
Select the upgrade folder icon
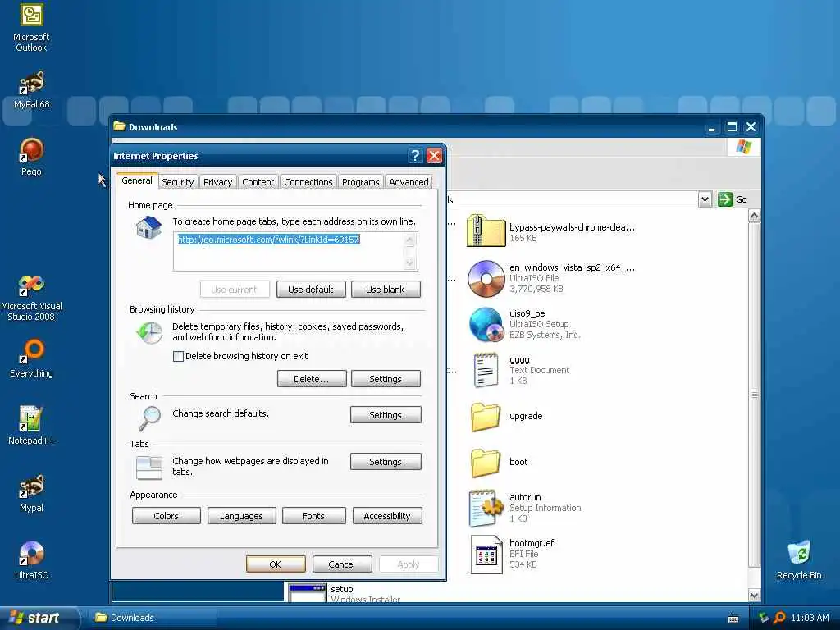click(x=486, y=416)
